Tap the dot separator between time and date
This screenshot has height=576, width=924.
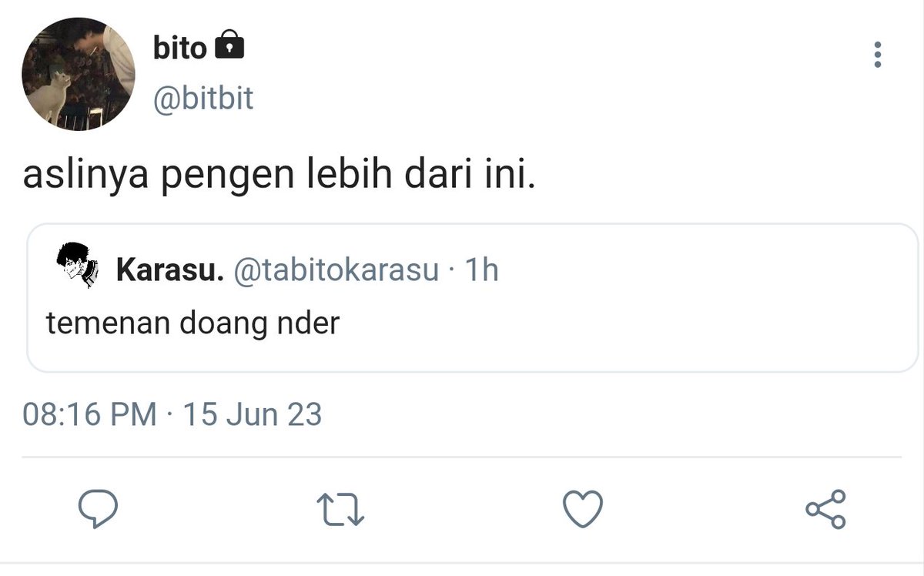[169, 416]
